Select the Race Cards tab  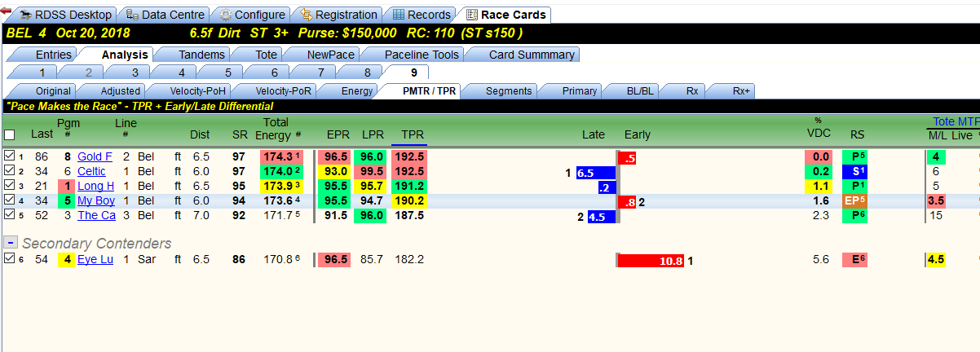tap(505, 15)
